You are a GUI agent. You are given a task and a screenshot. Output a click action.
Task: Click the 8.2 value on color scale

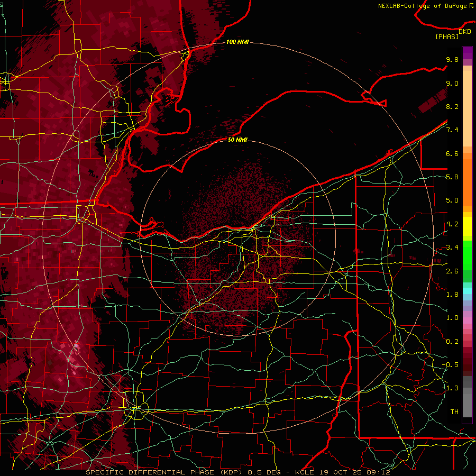452,106
